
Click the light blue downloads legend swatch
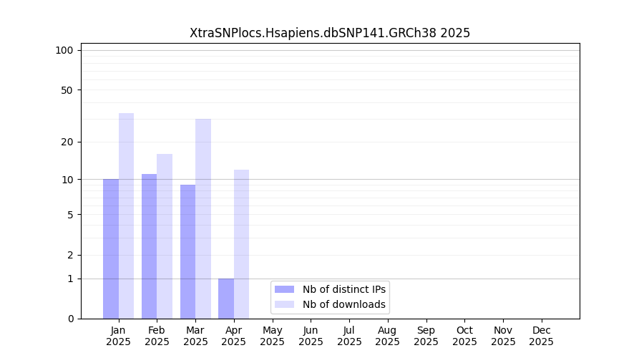tap(284, 304)
